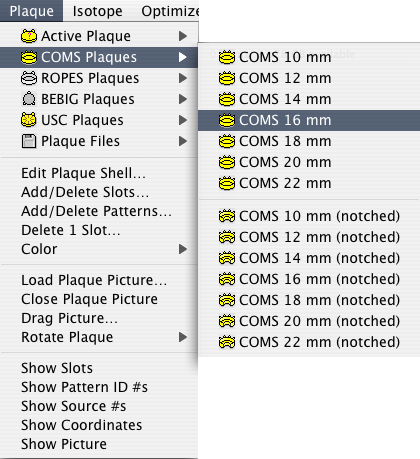Viewport: 420px width, 459px height.
Task: Click the Plaque Files disk icon
Action: (29, 141)
